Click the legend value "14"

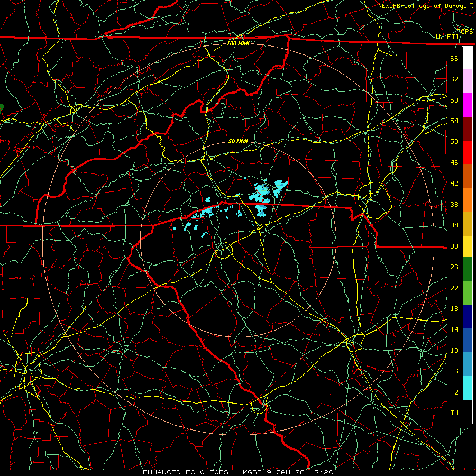pos(454,329)
